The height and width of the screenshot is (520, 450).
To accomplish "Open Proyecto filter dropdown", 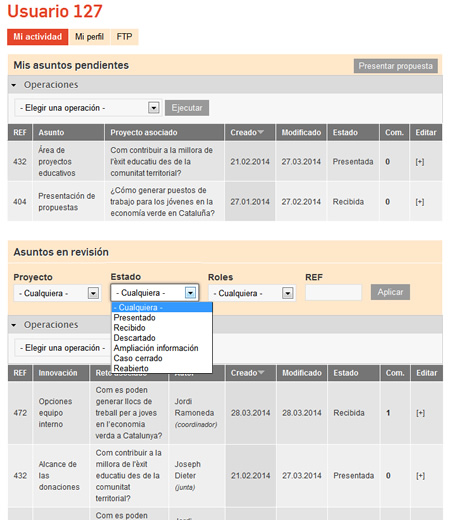I will [57, 293].
